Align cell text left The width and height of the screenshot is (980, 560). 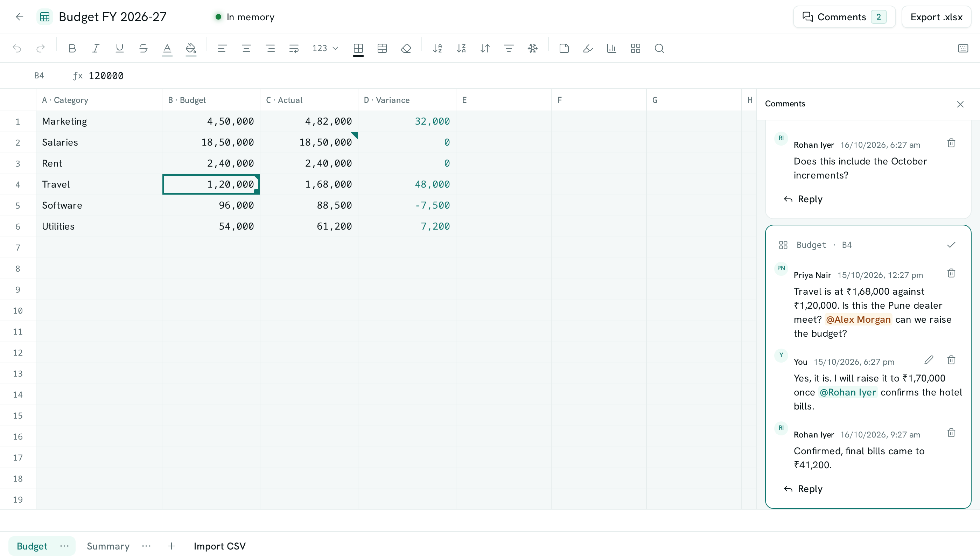click(x=222, y=48)
